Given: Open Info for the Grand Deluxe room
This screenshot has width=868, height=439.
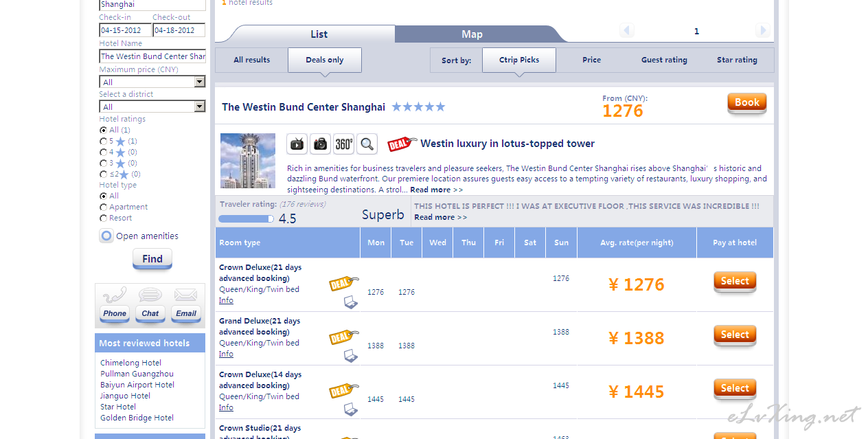Looking at the screenshot, I should coord(226,354).
